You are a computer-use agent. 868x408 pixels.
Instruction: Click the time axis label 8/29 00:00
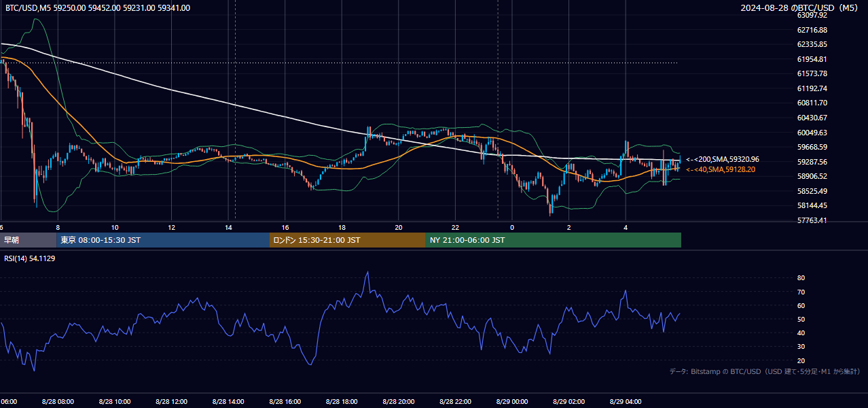(x=511, y=402)
